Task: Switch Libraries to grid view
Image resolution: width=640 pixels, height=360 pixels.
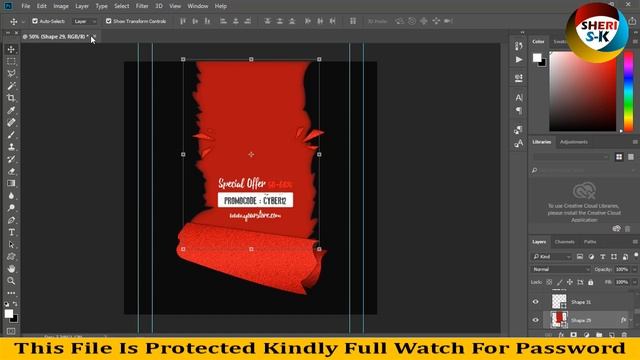Action: (x=619, y=157)
